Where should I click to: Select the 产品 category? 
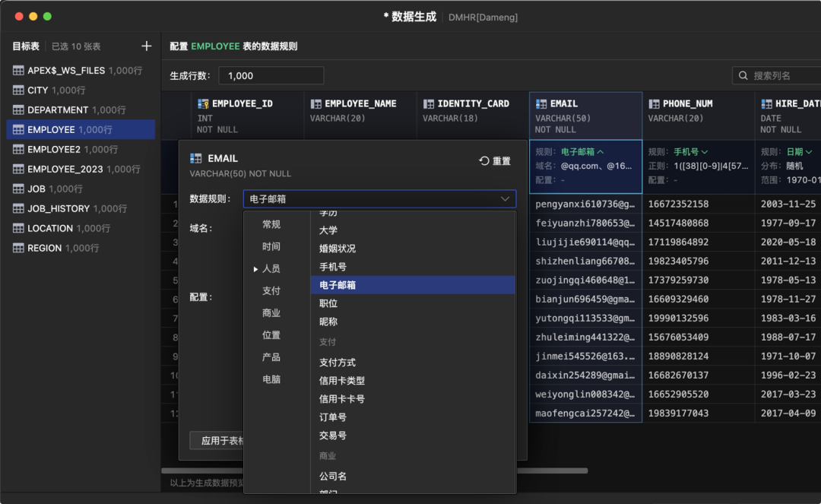tap(271, 357)
